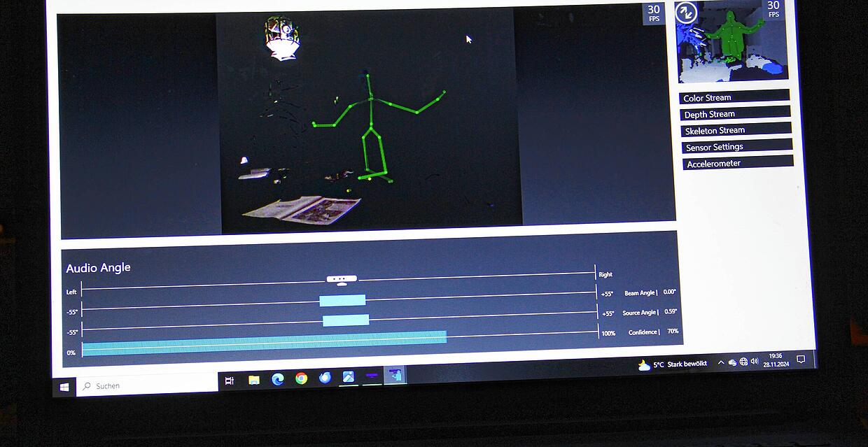This screenshot has height=447, width=868.
Task: Click the Beam Angle indicator bar
Action: [342, 300]
